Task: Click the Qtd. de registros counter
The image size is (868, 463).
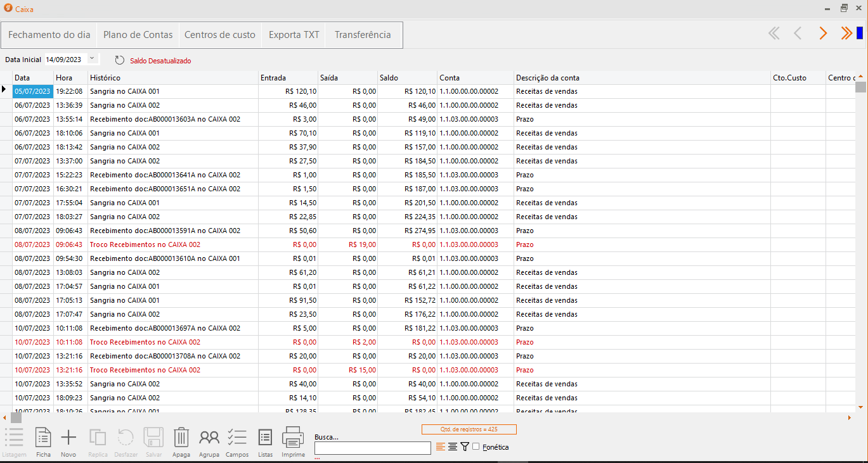Action: click(x=469, y=429)
